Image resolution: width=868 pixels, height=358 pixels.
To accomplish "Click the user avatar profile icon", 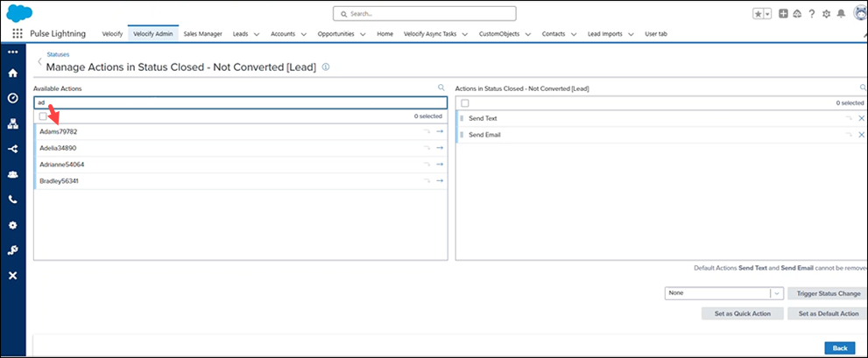I will (x=860, y=13).
